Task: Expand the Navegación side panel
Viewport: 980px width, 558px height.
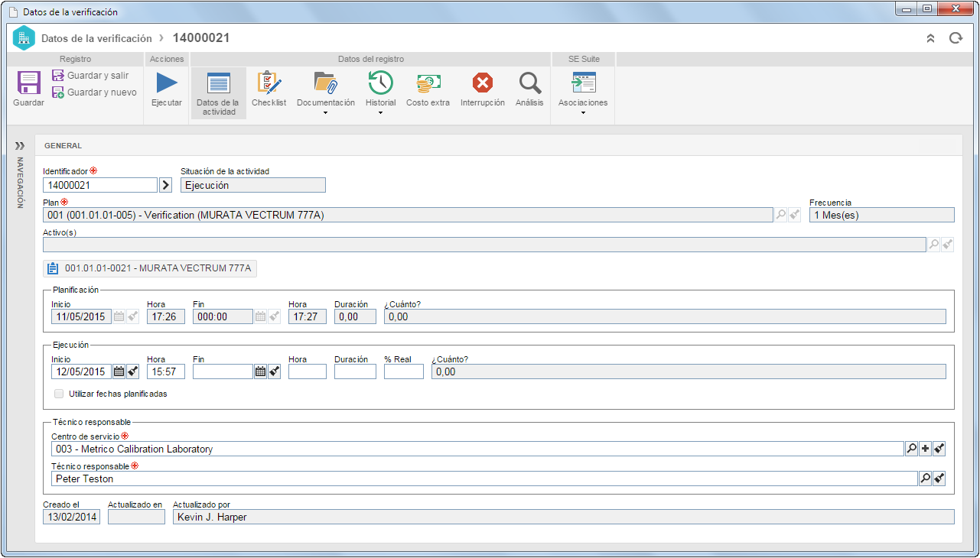Action: point(20,145)
